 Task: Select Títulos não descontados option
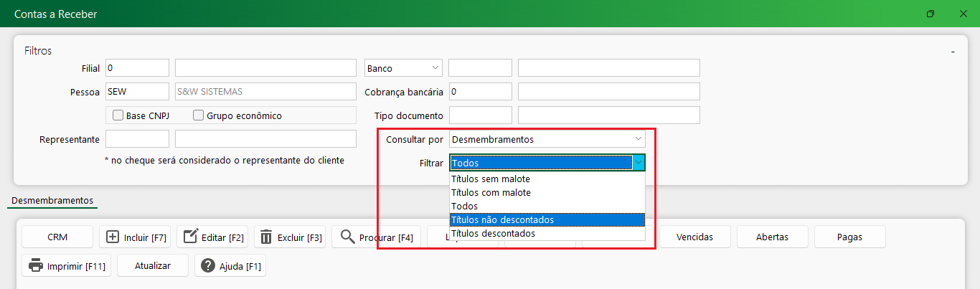(502, 219)
